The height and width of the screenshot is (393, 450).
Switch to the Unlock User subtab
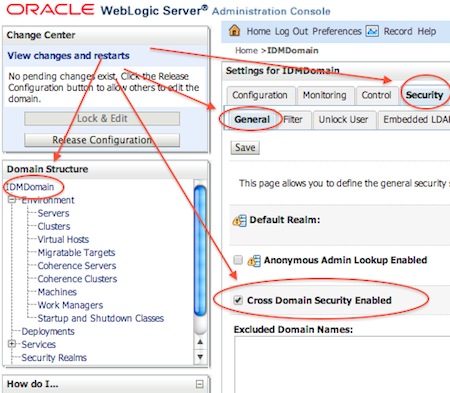(343, 120)
